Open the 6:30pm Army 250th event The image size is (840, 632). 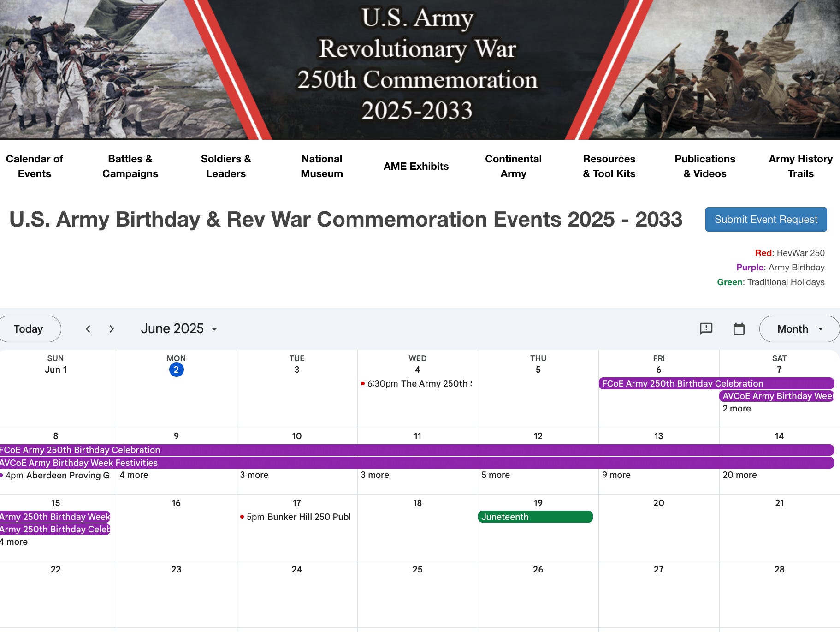[417, 383]
